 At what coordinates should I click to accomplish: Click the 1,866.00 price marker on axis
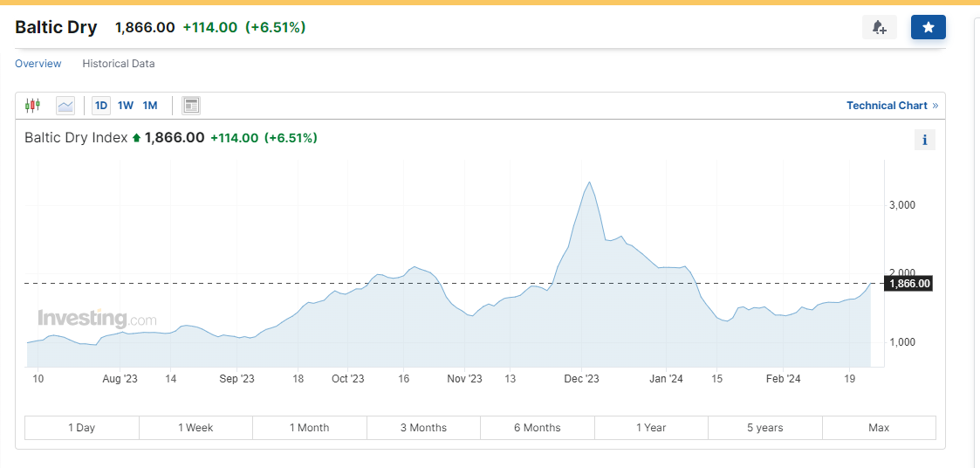click(x=909, y=283)
